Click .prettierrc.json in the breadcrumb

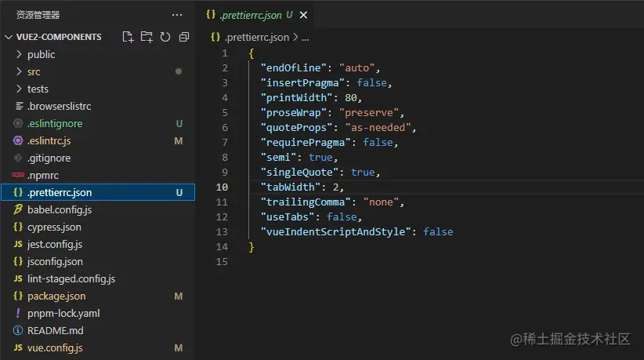tap(257, 38)
